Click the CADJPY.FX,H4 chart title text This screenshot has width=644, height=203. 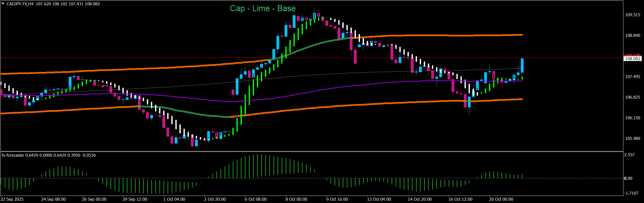[x=20, y=4]
